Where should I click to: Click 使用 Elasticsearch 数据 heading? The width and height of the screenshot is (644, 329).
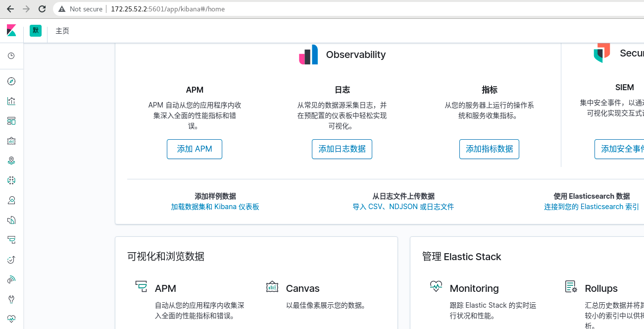(x=592, y=196)
